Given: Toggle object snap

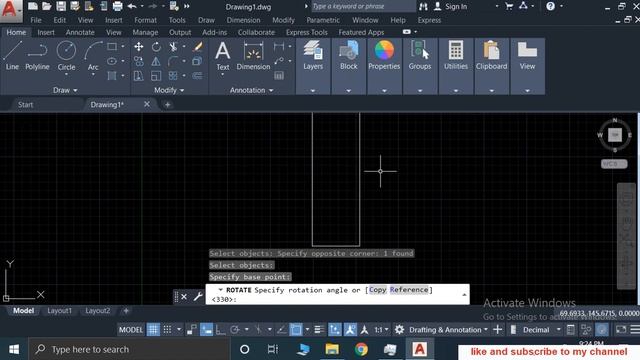Looking at the screenshot, I should tap(296, 330).
